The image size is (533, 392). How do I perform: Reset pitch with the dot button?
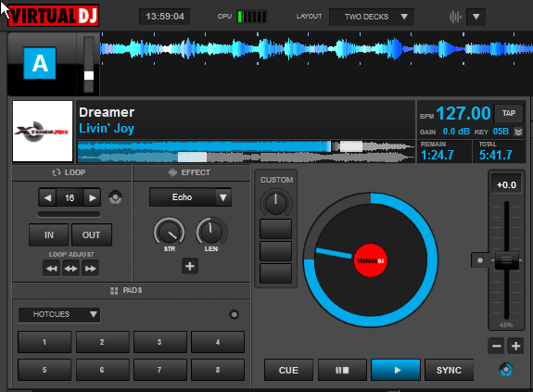480,260
